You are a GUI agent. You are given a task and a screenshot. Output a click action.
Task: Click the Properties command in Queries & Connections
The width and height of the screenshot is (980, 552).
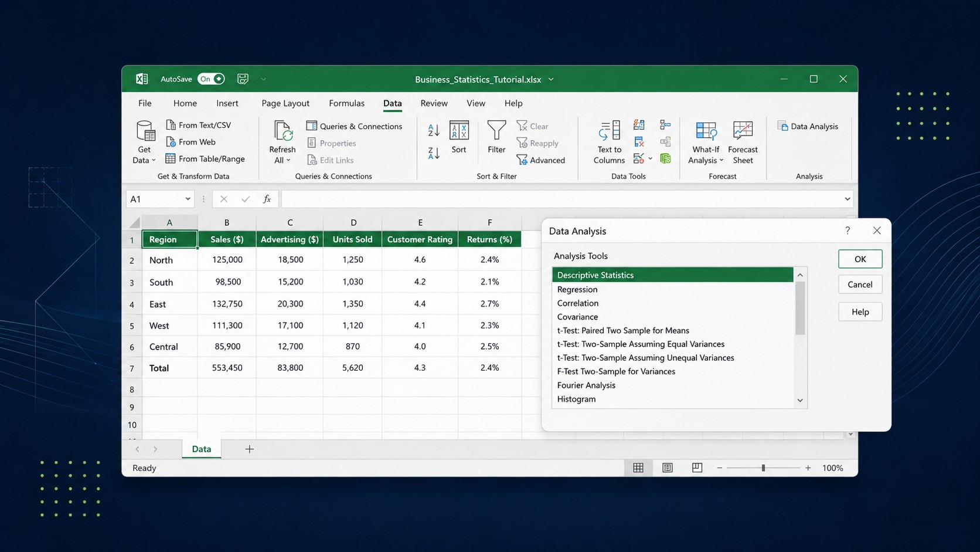[x=332, y=143]
